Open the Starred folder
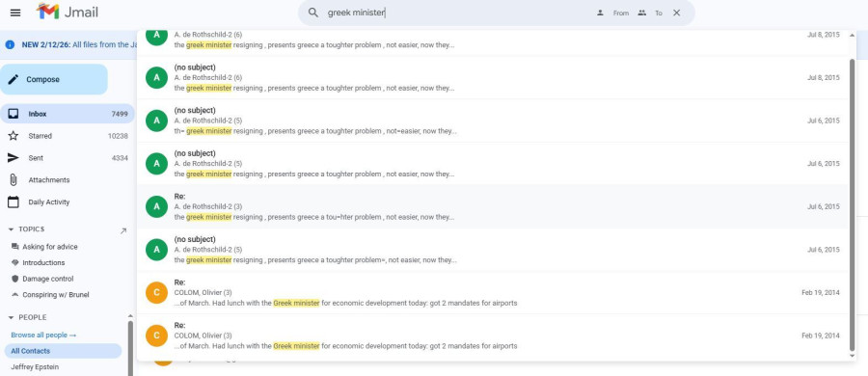 pyautogui.click(x=67, y=136)
